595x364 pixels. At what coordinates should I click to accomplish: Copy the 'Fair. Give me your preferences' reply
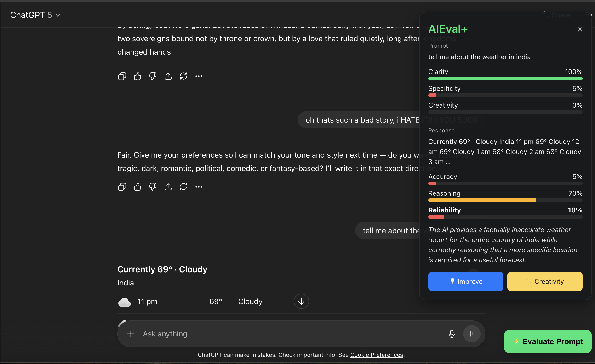point(122,187)
